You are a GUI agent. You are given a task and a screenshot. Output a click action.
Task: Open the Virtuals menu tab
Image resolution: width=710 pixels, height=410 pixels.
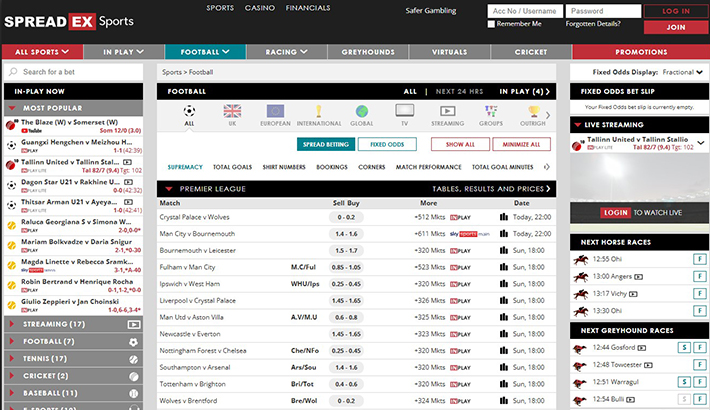(x=449, y=52)
